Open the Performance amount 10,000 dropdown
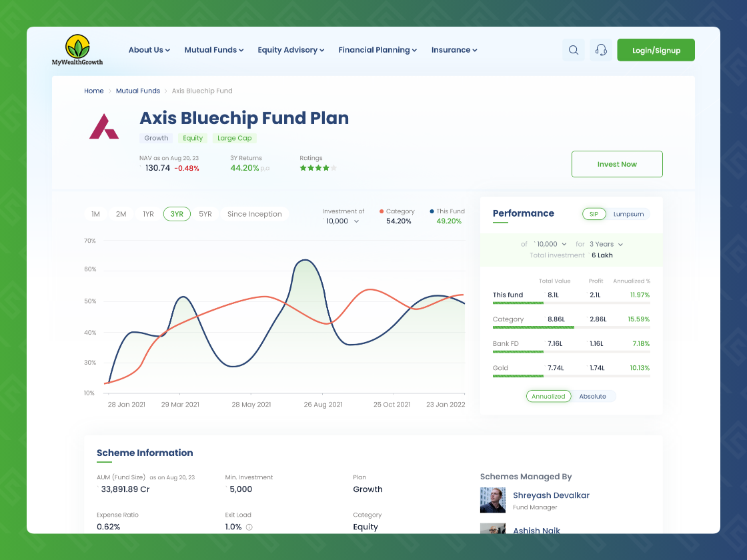Image resolution: width=747 pixels, height=560 pixels. coord(551,244)
